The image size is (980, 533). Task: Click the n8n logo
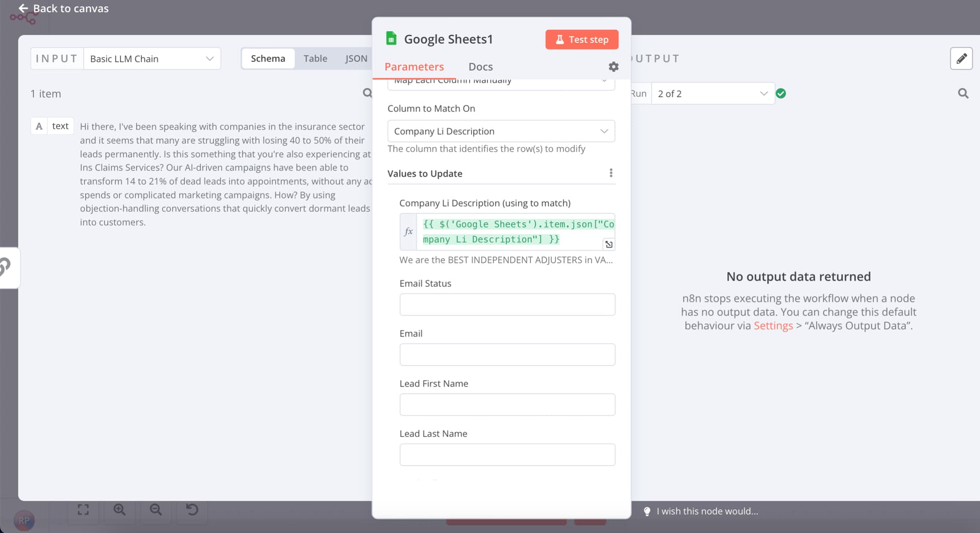pos(23,18)
